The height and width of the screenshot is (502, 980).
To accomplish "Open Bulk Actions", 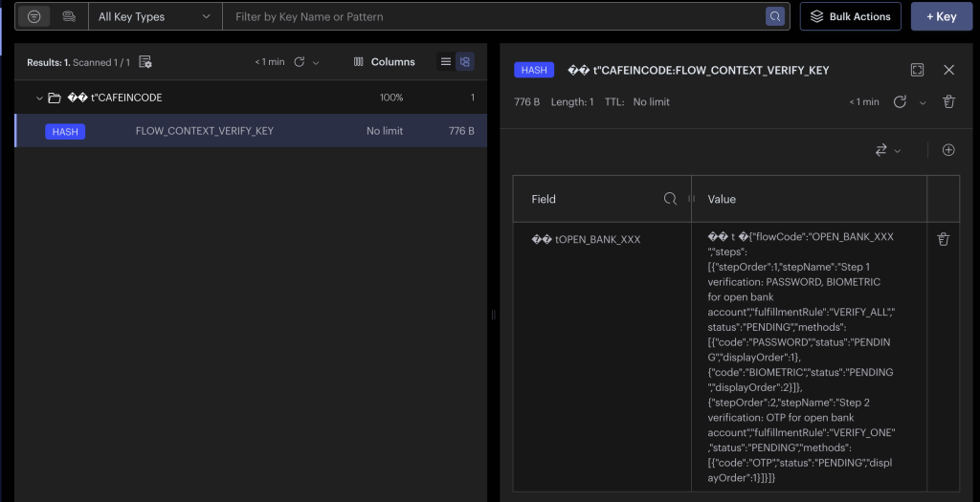I will (x=850, y=17).
